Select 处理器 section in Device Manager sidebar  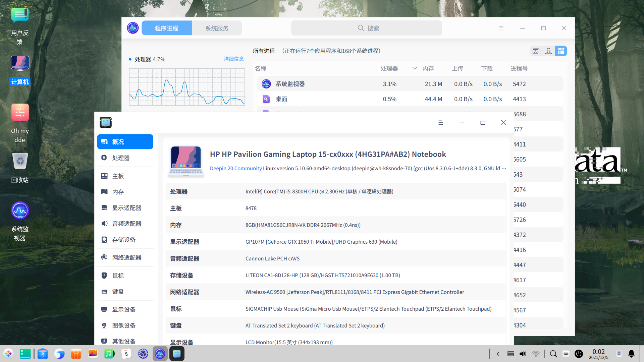[125, 158]
